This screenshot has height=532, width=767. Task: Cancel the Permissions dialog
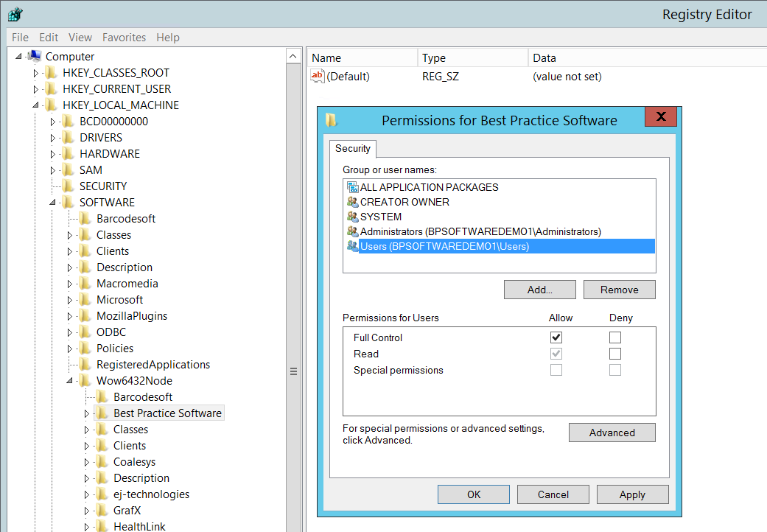[x=553, y=494]
